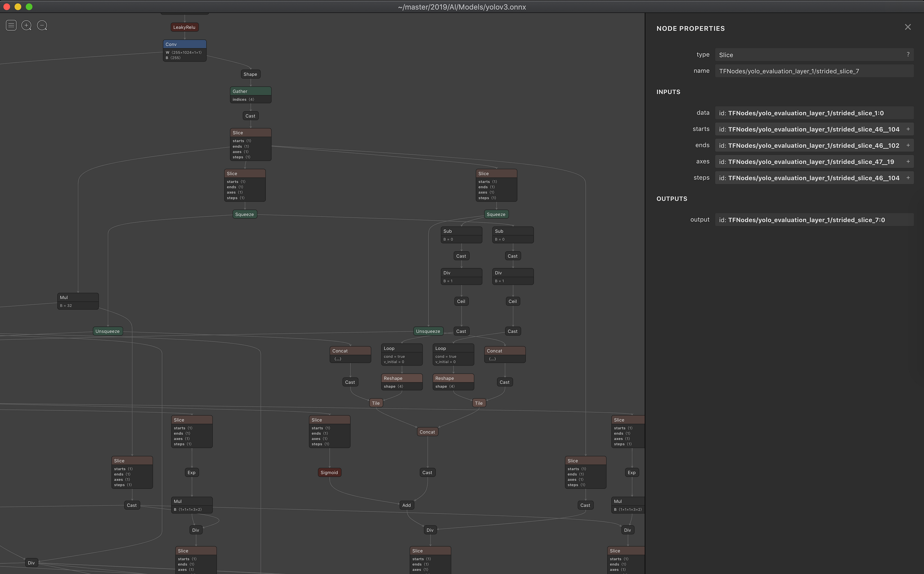
Task: Select the Exp node above Mul 1×1×1×3×2
Action: coord(192,473)
